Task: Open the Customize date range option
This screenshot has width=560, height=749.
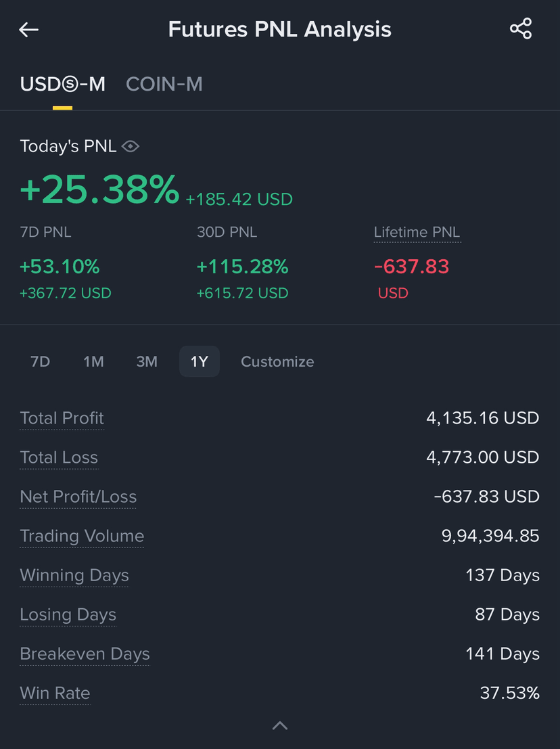Action: coord(277,361)
